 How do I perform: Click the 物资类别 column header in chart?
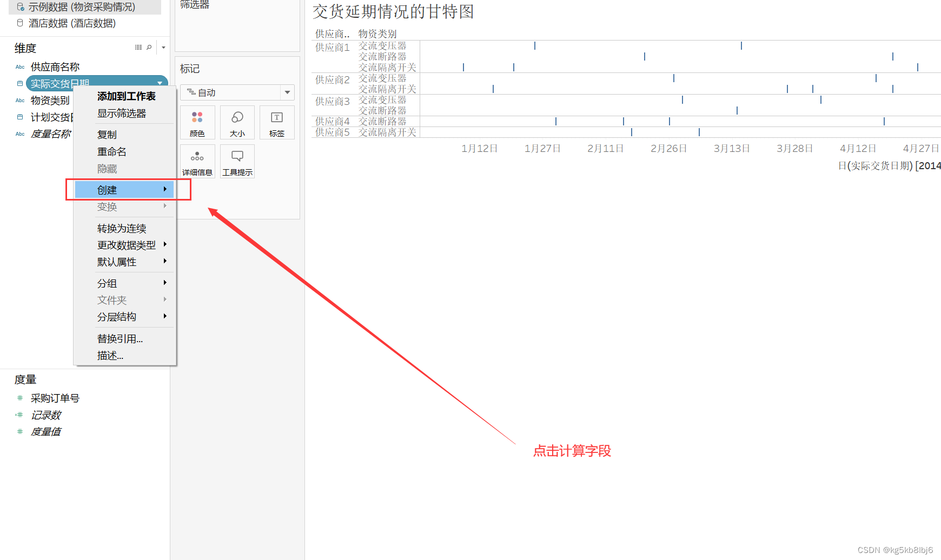click(x=377, y=34)
